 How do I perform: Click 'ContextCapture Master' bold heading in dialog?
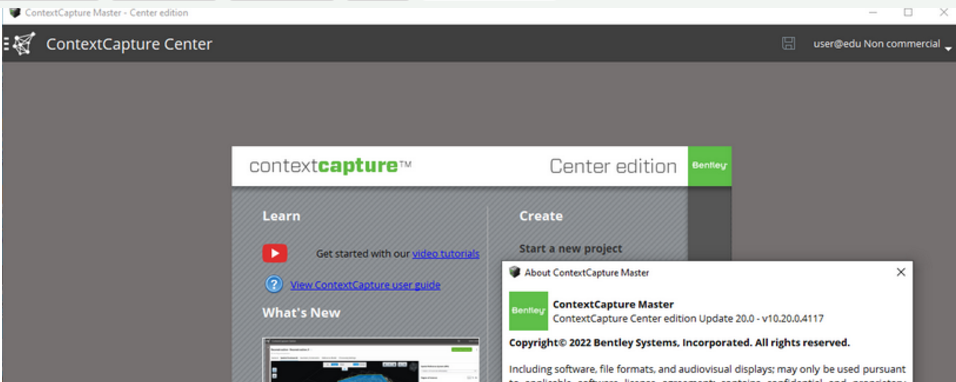click(613, 305)
